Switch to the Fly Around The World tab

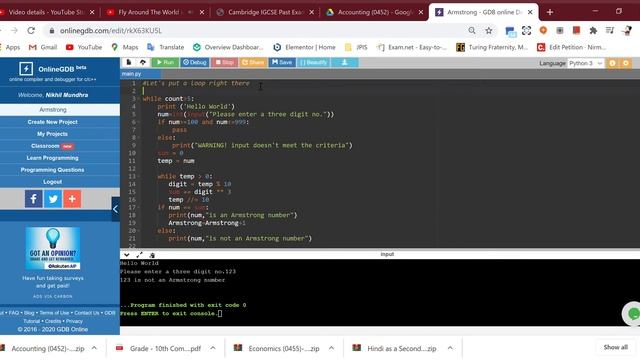pyautogui.click(x=155, y=12)
